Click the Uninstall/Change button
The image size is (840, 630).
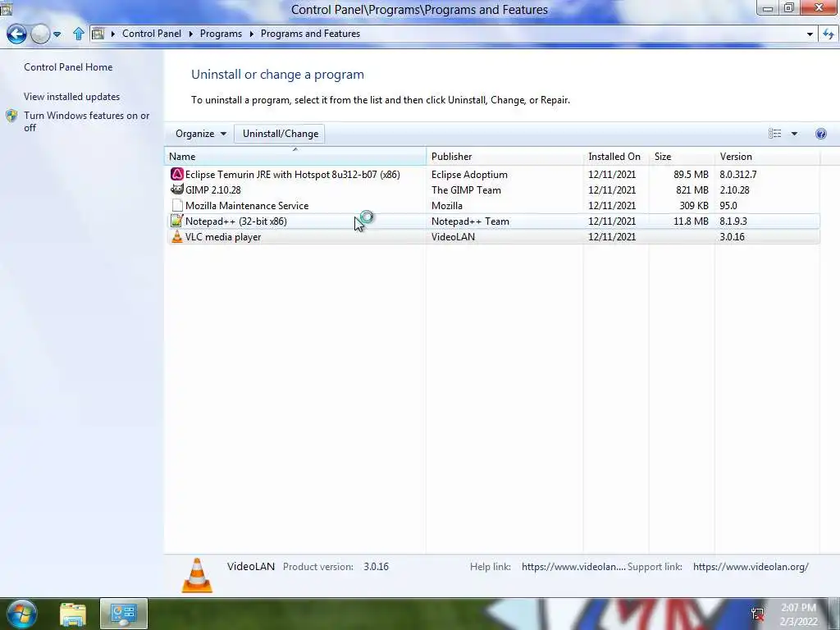tap(280, 134)
